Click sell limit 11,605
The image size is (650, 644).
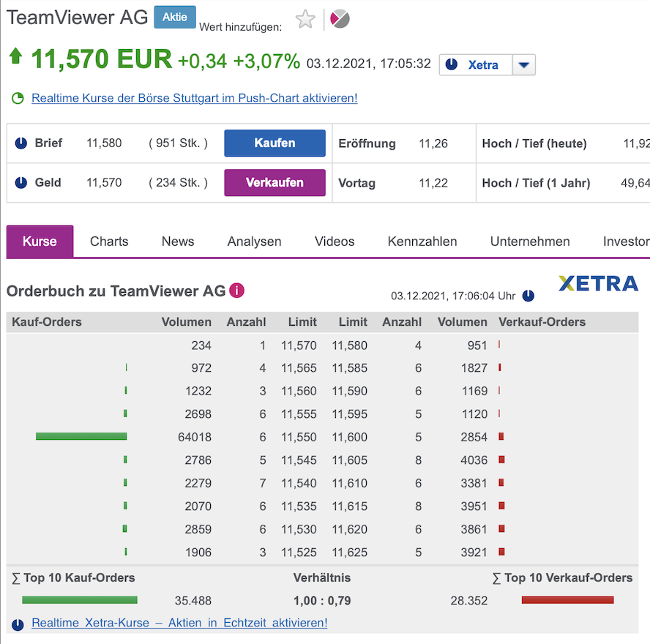349,460
